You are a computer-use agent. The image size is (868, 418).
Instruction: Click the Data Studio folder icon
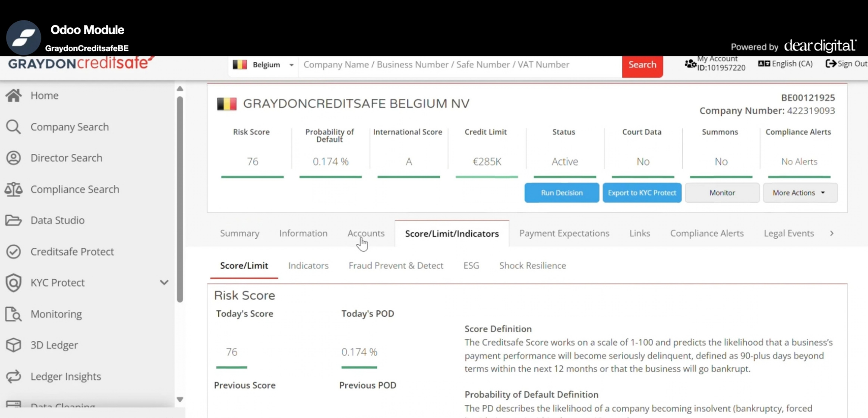pyautogui.click(x=14, y=220)
